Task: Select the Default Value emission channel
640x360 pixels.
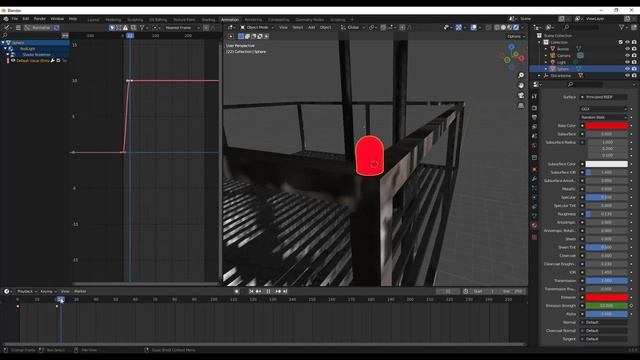Action: click(x=33, y=60)
